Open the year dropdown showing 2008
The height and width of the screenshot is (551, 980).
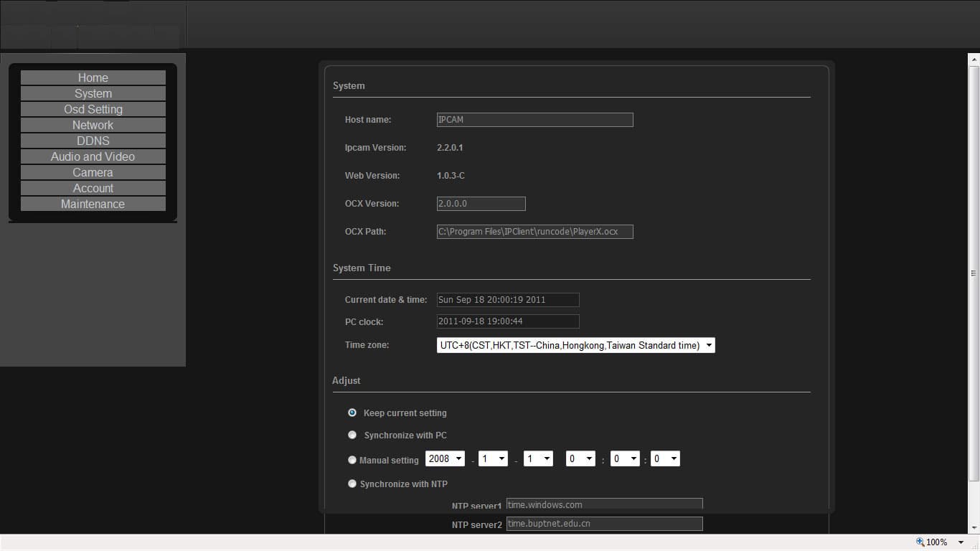(x=446, y=459)
